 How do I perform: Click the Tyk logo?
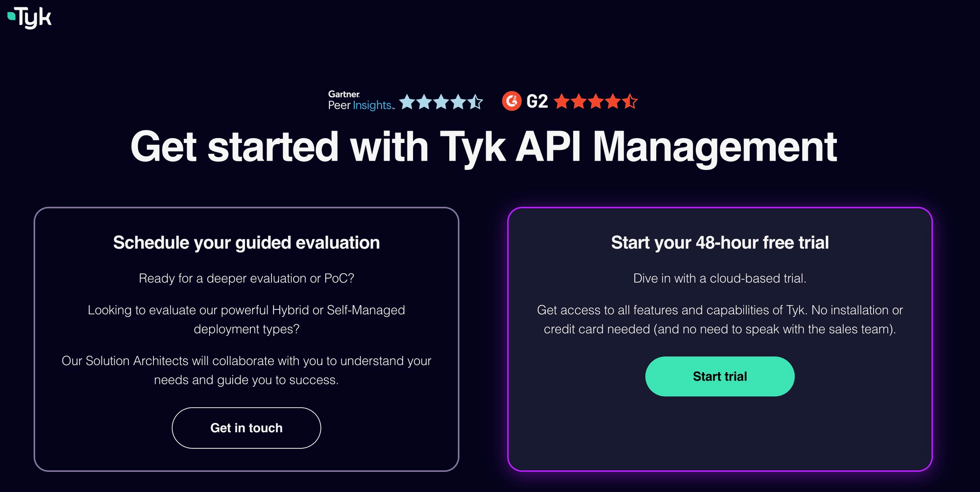29,17
